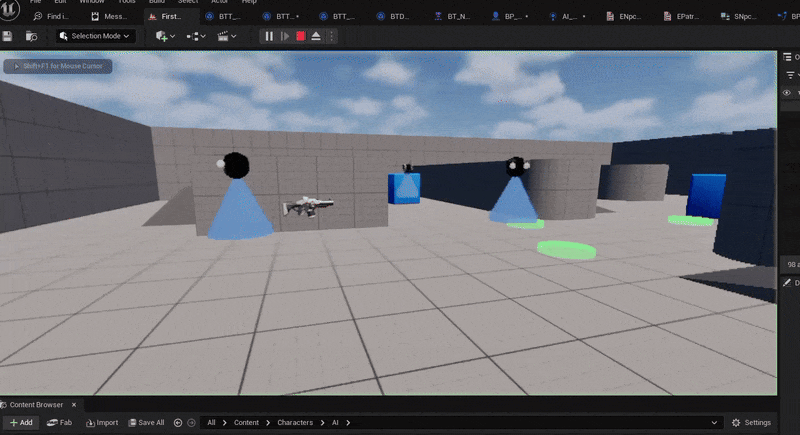Click the Shift+F1 for Mouse Cursor hint
800x435 pixels.
click(x=58, y=66)
